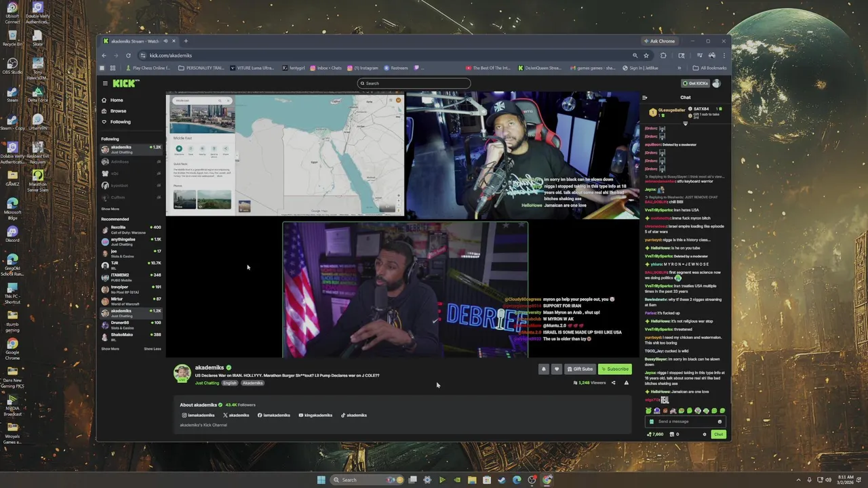Click the Akademiks tag

click(x=252, y=383)
